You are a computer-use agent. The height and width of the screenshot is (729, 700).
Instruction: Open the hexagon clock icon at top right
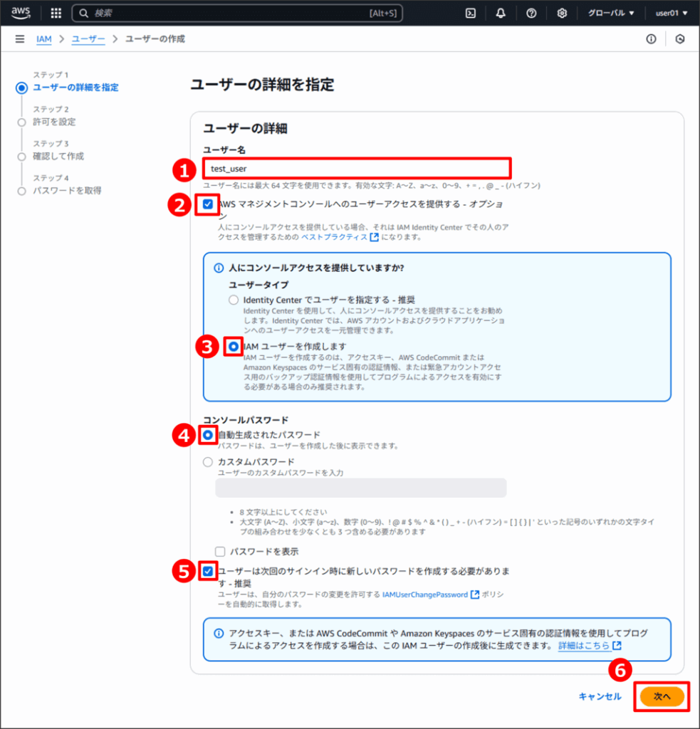[x=680, y=39]
